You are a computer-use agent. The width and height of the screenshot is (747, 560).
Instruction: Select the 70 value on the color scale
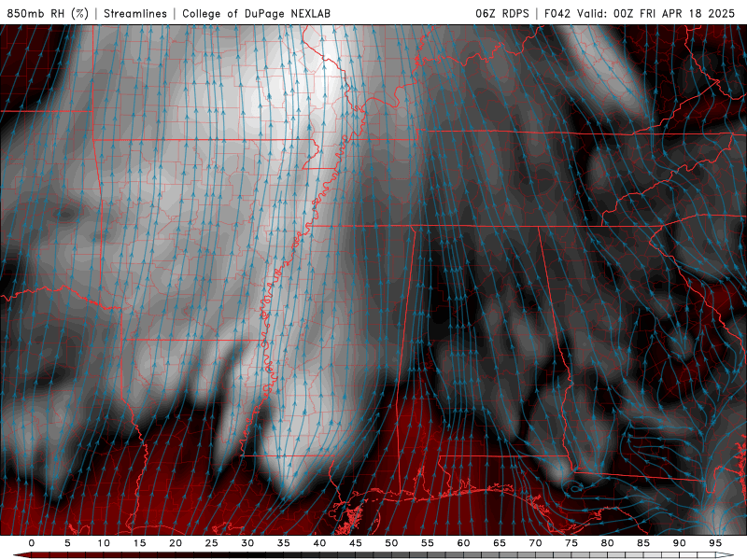click(535, 543)
